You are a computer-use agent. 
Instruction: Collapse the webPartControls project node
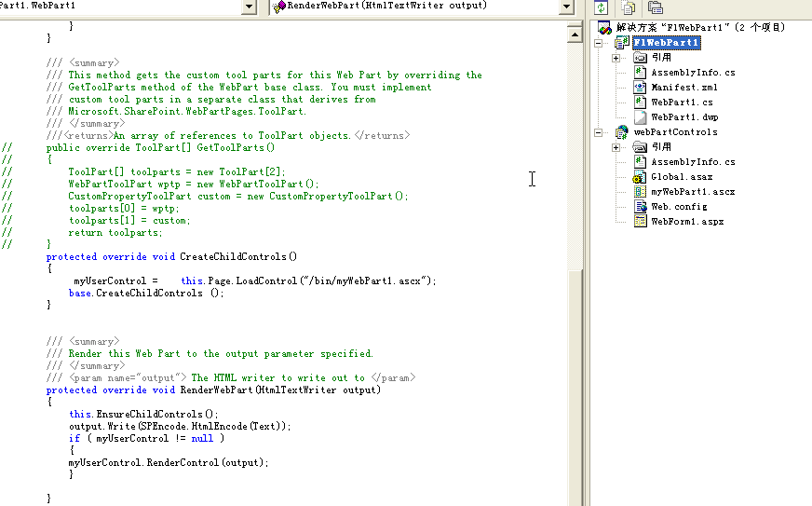click(600, 132)
